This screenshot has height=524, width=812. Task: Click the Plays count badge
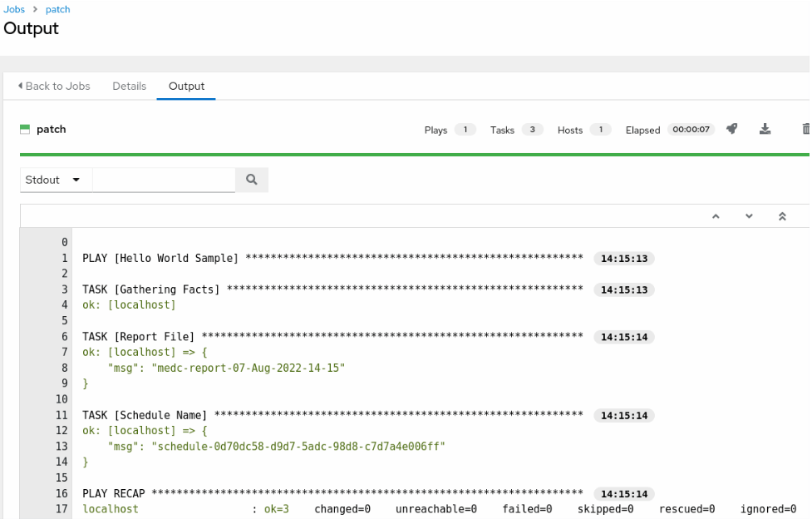(465, 130)
